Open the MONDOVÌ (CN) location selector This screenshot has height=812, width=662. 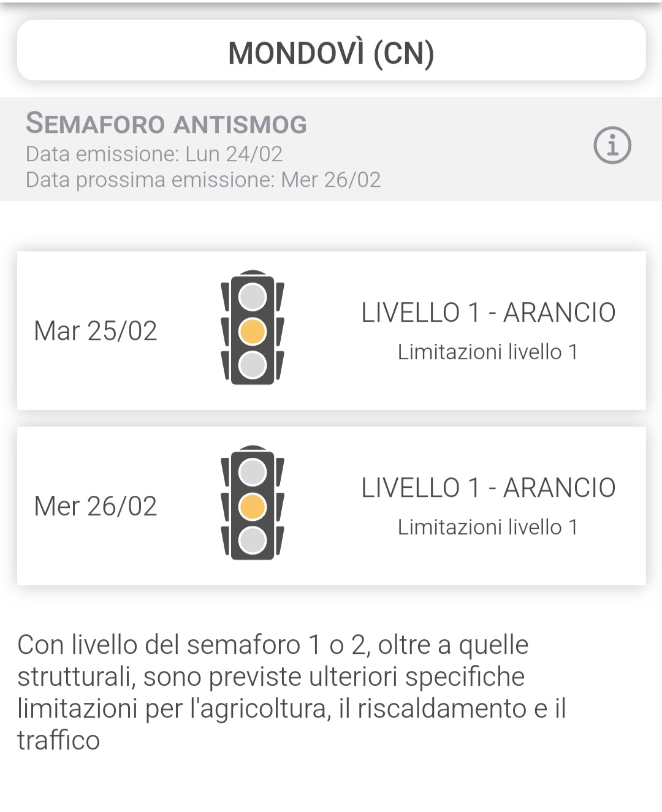pyautogui.click(x=331, y=53)
